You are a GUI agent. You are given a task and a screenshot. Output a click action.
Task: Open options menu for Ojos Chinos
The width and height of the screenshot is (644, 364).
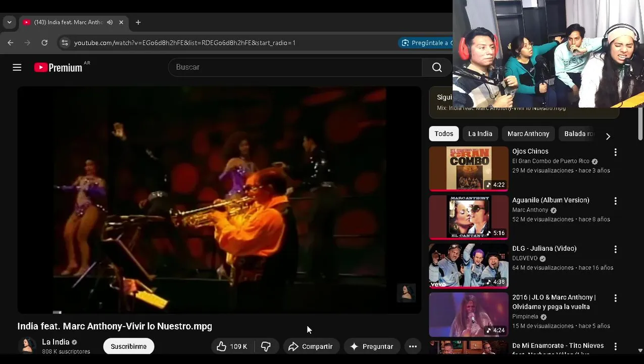tap(615, 152)
